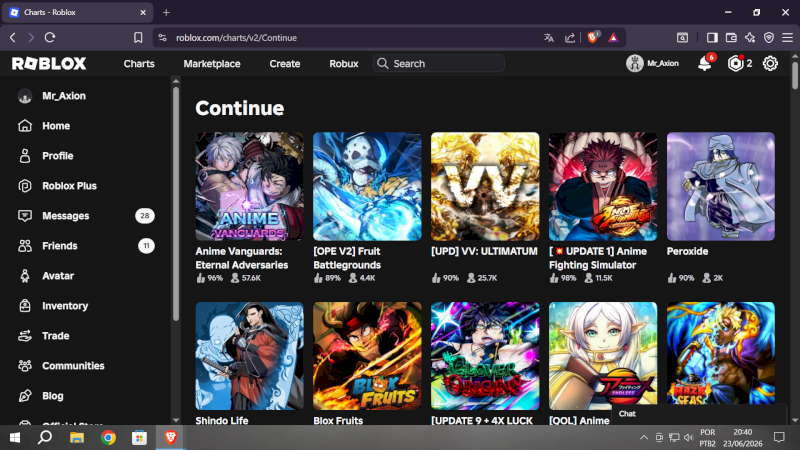Click the Trade sidebar icon
The image size is (800, 450).
(x=24, y=336)
